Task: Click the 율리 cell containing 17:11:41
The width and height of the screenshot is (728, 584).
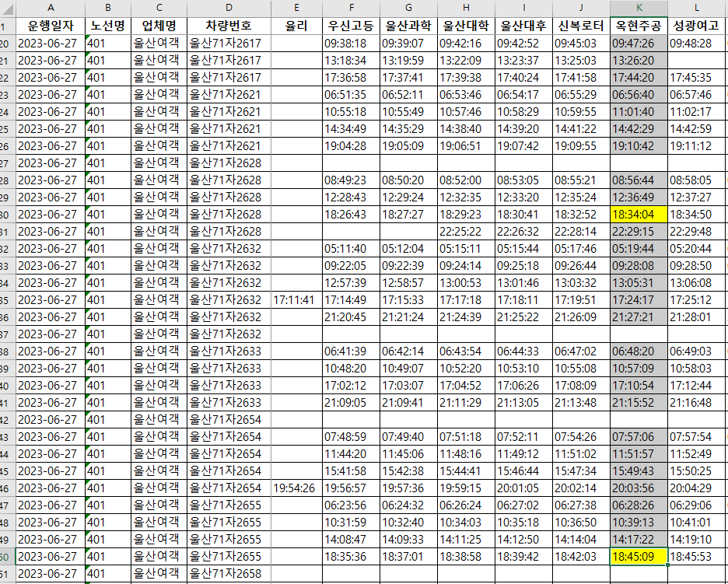Action: [x=296, y=299]
